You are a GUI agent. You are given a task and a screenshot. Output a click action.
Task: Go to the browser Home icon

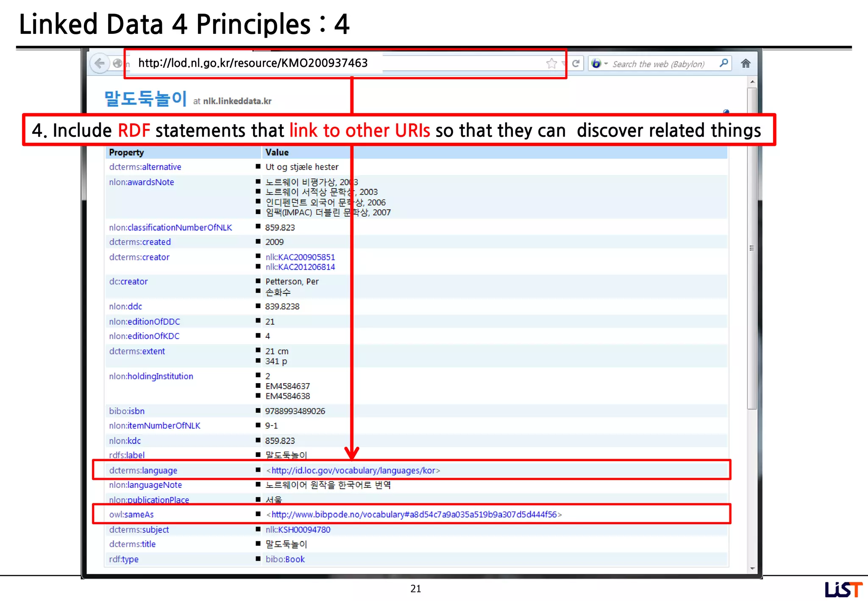click(x=746, y=64)
